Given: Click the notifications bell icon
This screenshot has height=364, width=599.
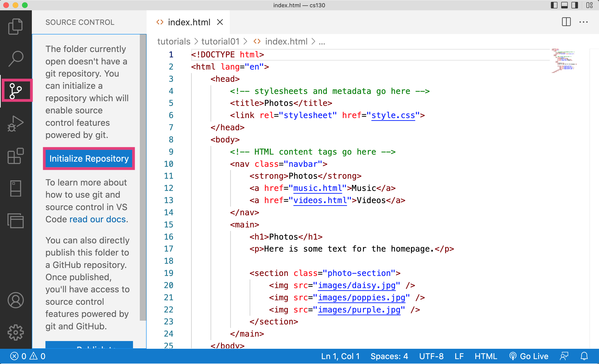Looking at the screenshot, I should [x=584, y=356].
